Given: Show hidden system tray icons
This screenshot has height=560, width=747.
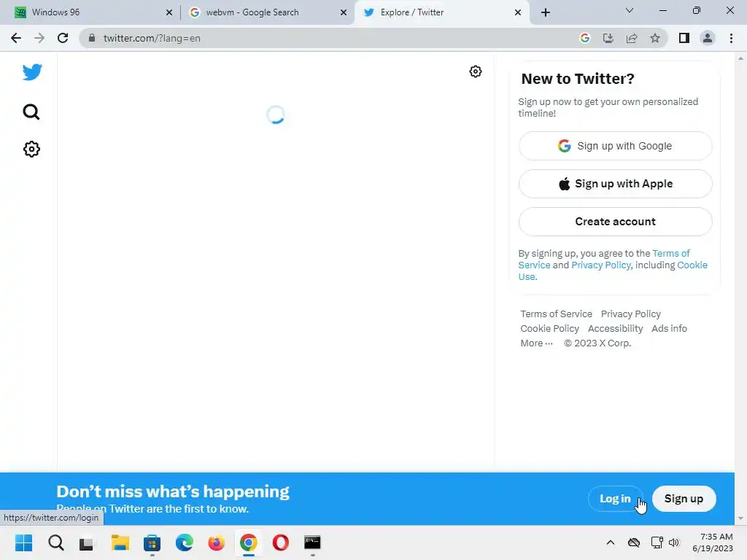Looking at the screenshot, I should pos(611,542).
